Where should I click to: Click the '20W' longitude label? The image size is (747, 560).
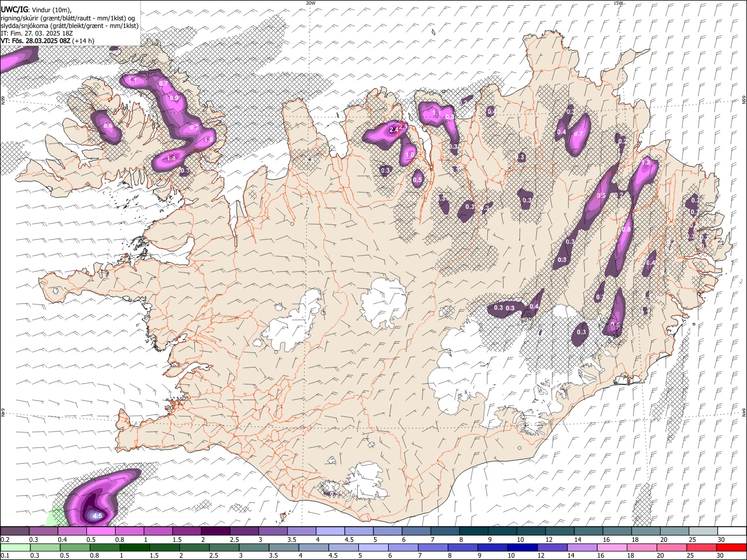tap(310, 3)
